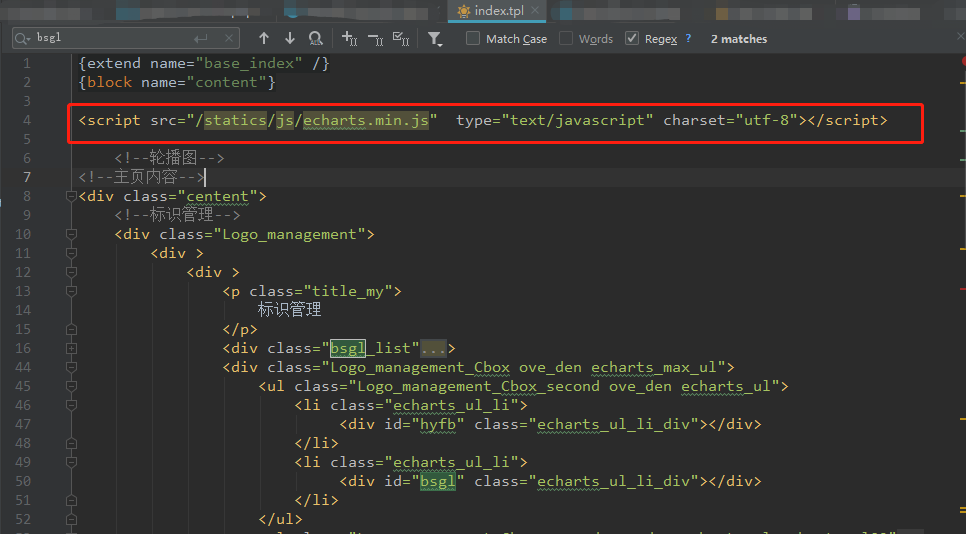Click 'utf-8' charset attribute value
Viewport: 966px width, 534px height.
[x=766, y=120]
